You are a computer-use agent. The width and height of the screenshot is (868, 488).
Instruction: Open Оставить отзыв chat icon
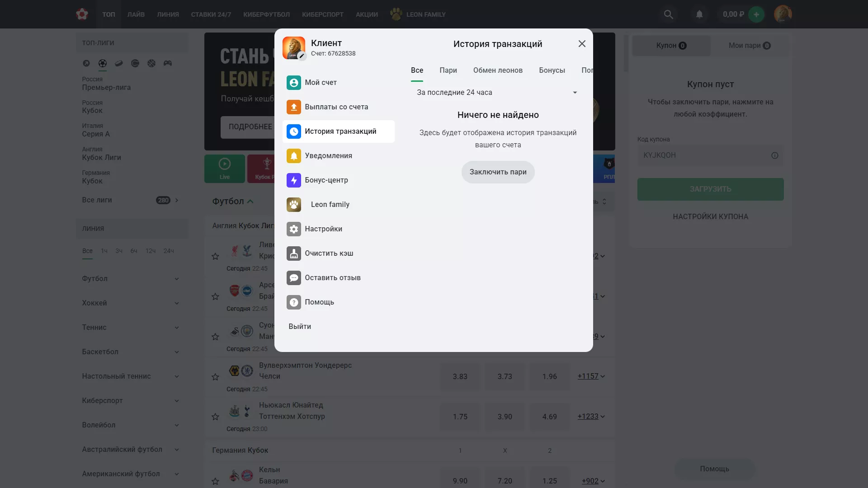[294, 278]
